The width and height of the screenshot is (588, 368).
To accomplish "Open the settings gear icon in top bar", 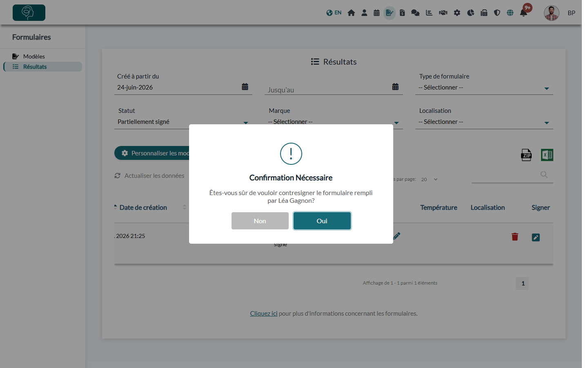I will [457, 13].
